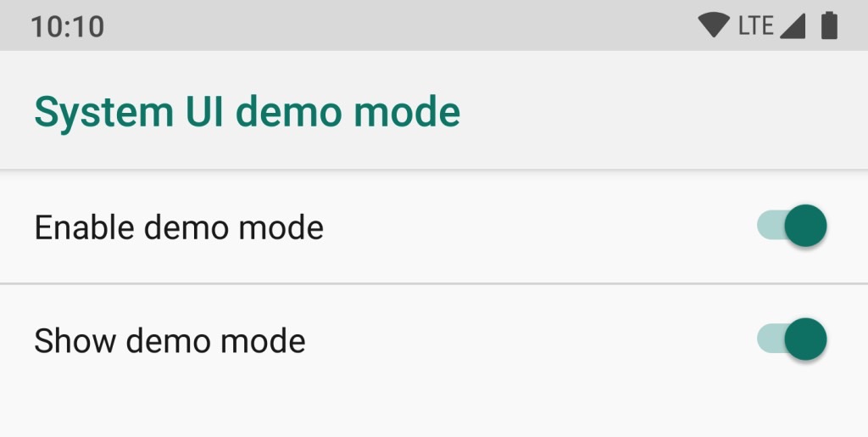Viewport: 868px width, 437px height.
Task: Tap dark green knob of Show demo mode switch
Action: coord(805,339)
